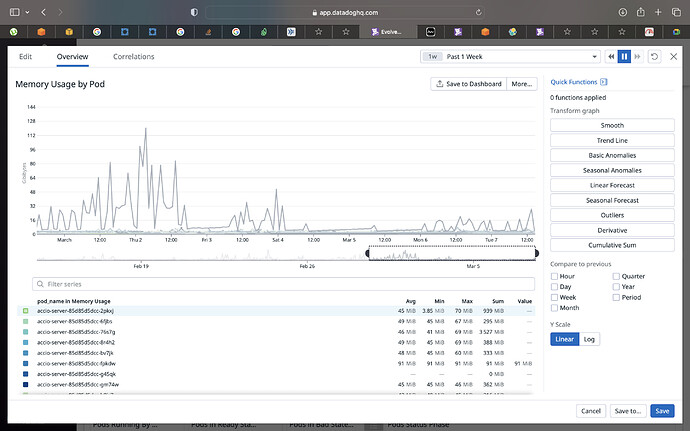
Task: Open the Quick Functions panel icon
Action: pos(604,82)
